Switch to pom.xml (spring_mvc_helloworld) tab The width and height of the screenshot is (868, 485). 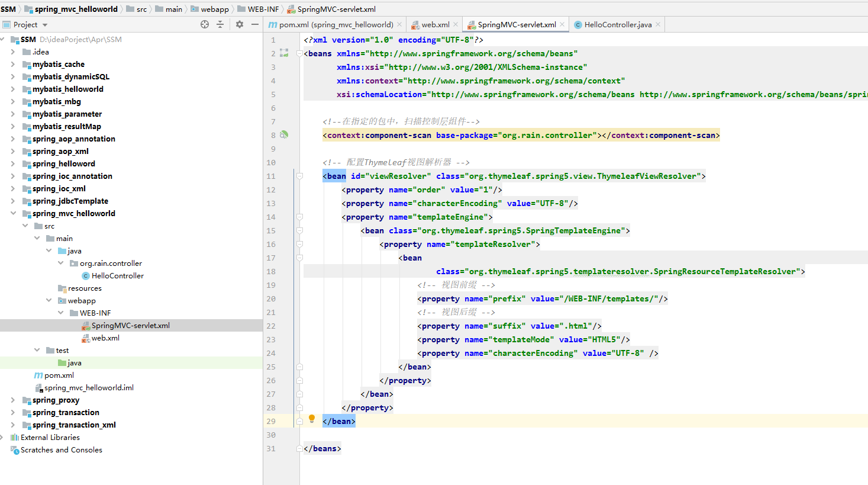point(336,24)
